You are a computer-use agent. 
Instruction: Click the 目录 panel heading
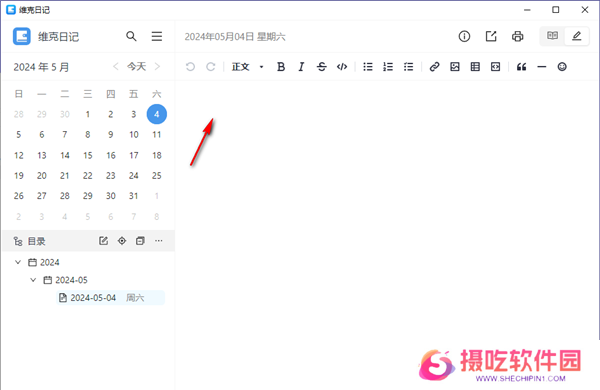click(37, 241)
